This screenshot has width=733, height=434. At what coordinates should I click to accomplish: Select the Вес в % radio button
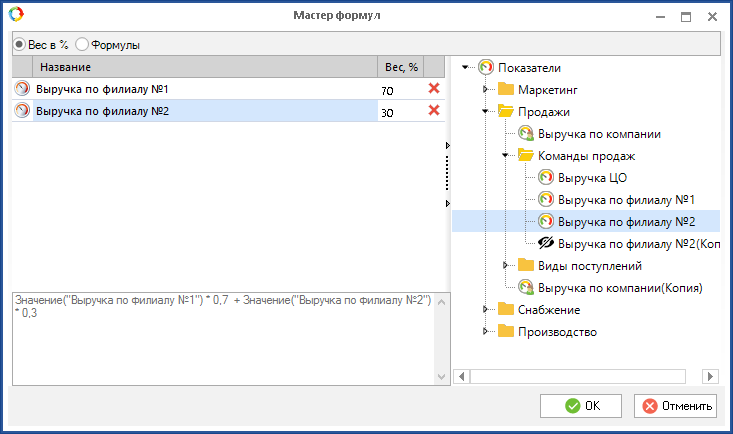20,45
